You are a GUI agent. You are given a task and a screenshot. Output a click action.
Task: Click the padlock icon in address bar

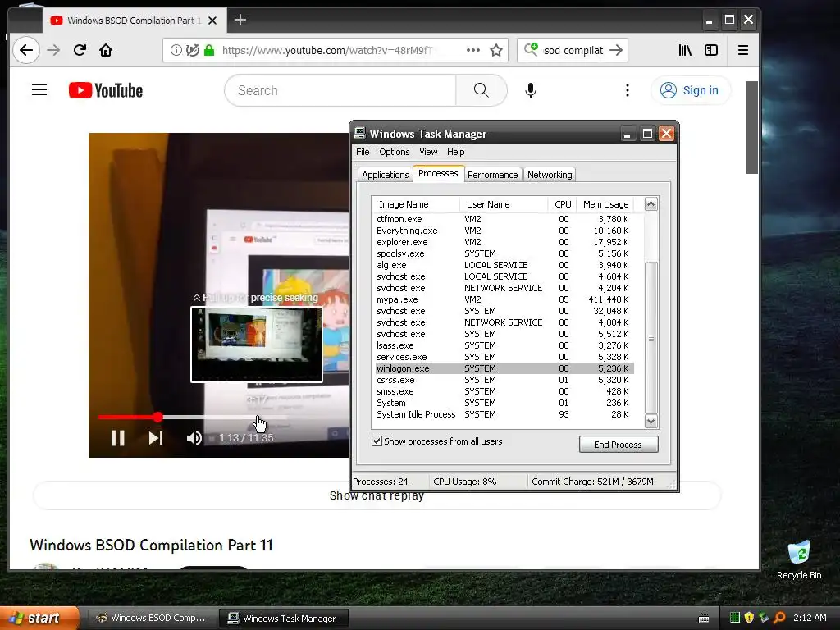209,50
